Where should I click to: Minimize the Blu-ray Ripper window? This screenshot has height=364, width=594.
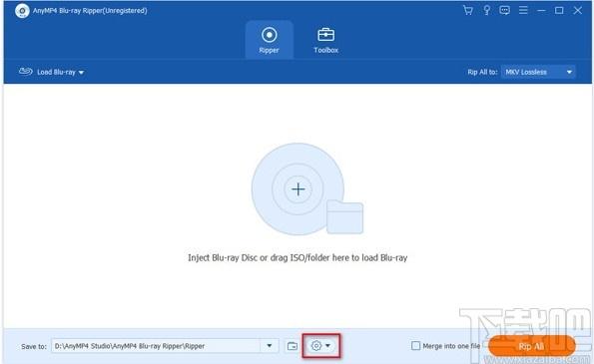pyautogui.click(x=541, y=11)
